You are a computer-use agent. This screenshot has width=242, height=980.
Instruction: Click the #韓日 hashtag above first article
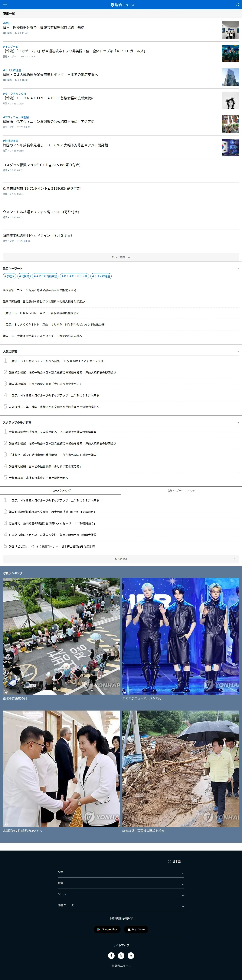[x=7, y=23]
